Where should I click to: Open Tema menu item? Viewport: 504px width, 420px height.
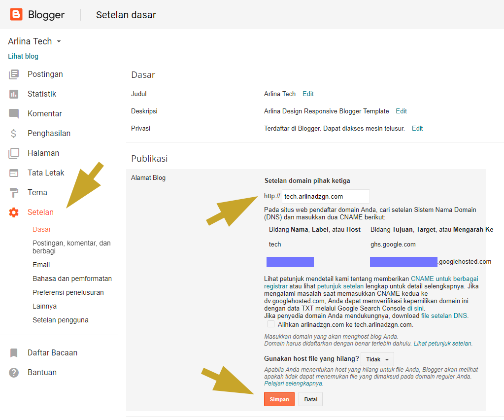(37, 192)
